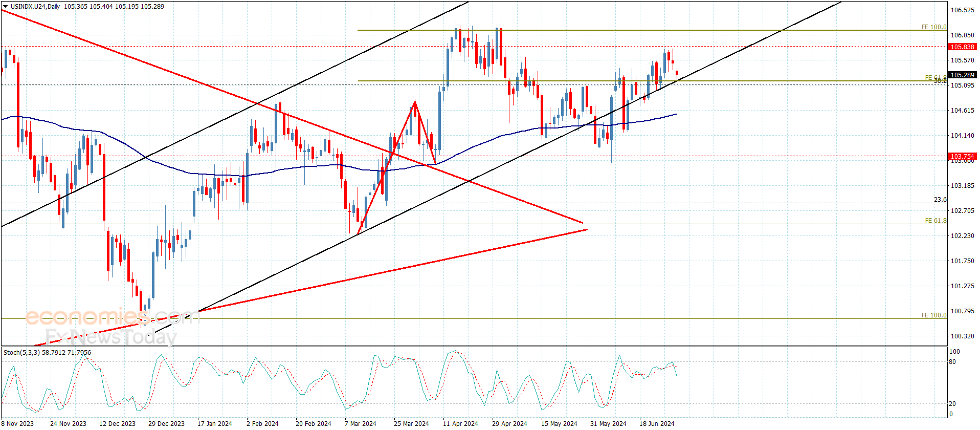The width and height of the screenshot is (980, 430).
Task: Click the FE 100.0 label near 106.050
Action: [x=934, y=27]
